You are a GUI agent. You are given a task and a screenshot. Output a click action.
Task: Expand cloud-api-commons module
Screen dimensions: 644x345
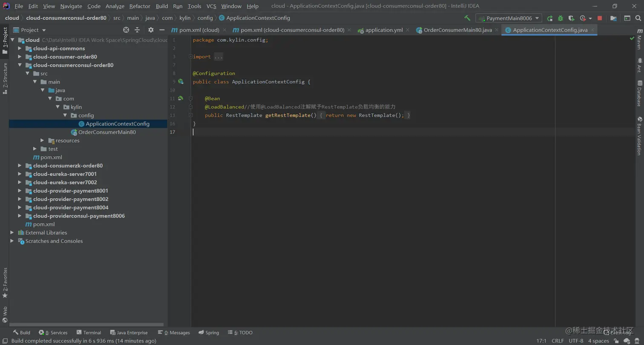click(20, 48)
